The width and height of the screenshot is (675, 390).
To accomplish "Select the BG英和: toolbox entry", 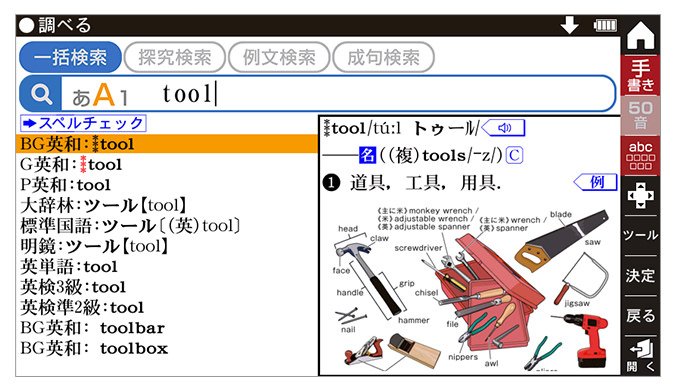I will coord(167,348).
